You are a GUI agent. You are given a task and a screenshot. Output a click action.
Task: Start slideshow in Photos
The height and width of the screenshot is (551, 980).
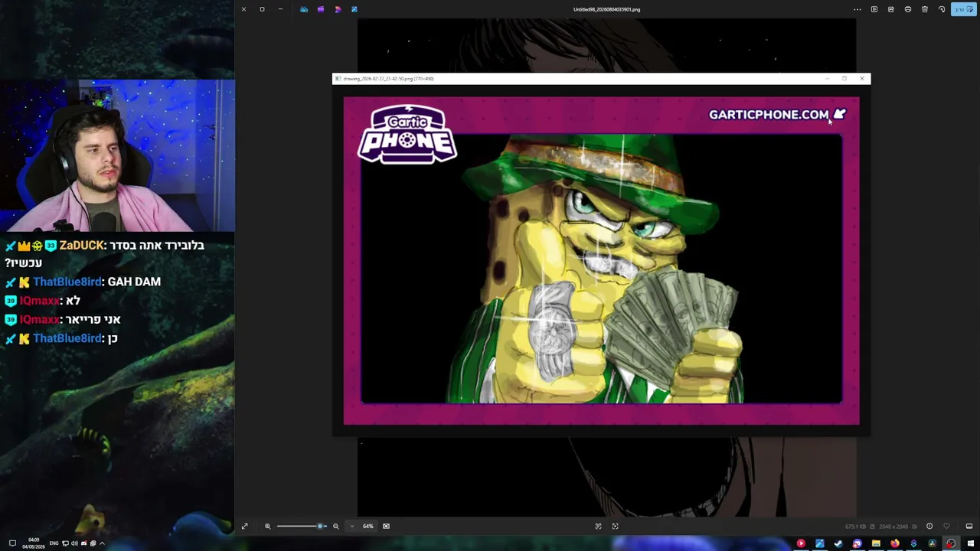pyautogui.click(x=874, y=9)
